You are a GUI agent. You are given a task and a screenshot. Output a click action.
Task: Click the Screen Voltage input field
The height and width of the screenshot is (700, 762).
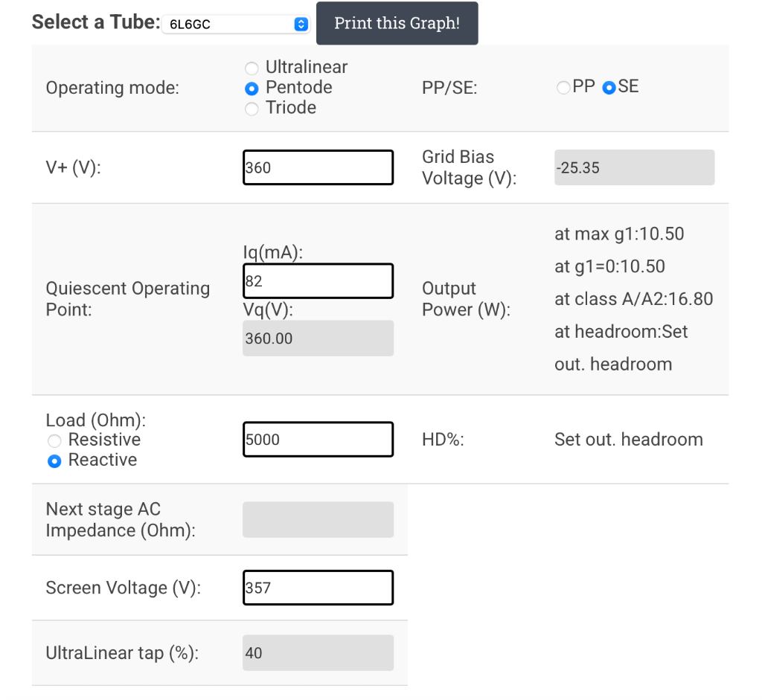(x=318, y=588)
